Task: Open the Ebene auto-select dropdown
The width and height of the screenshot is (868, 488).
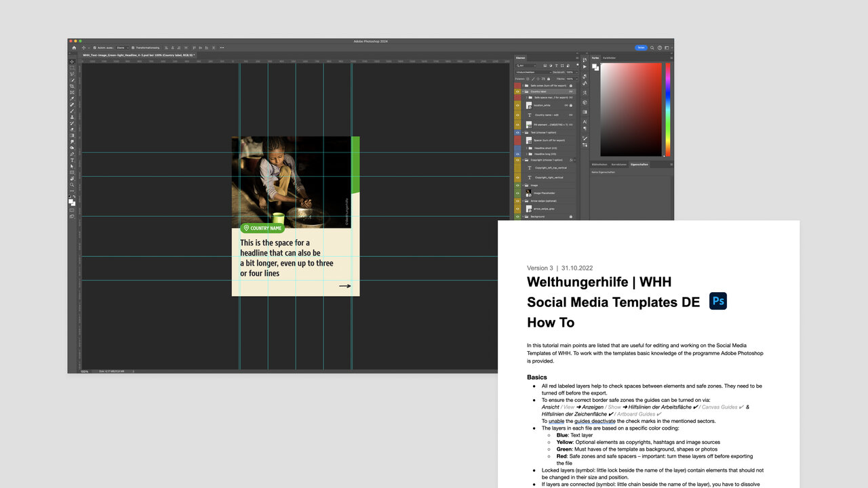Action: pos(122,47)
